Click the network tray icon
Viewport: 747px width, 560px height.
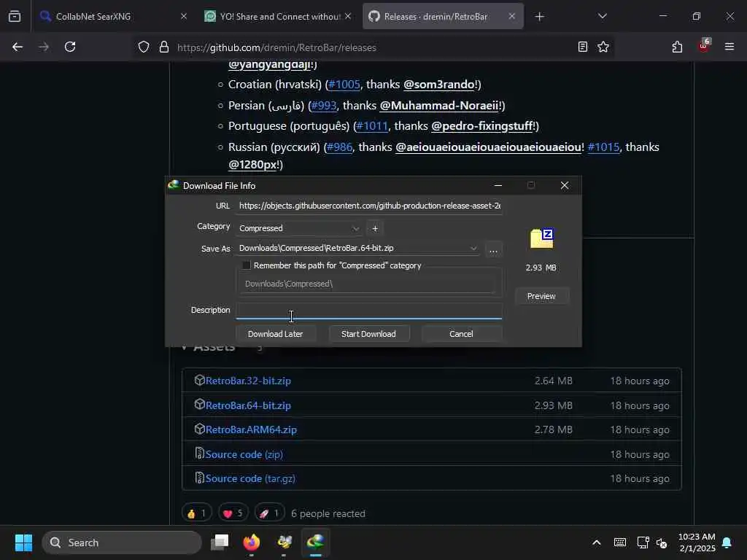pyautogui.click(x=643, y=542)
